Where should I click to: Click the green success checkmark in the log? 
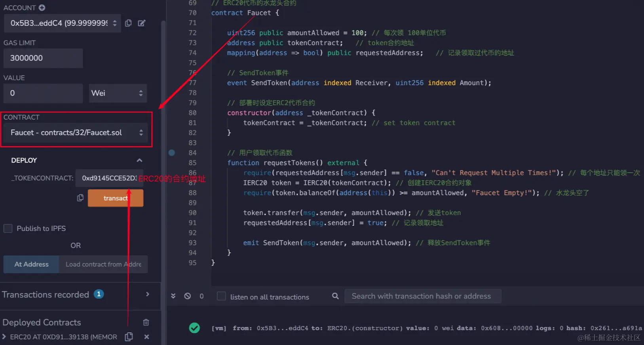point(194,328)
